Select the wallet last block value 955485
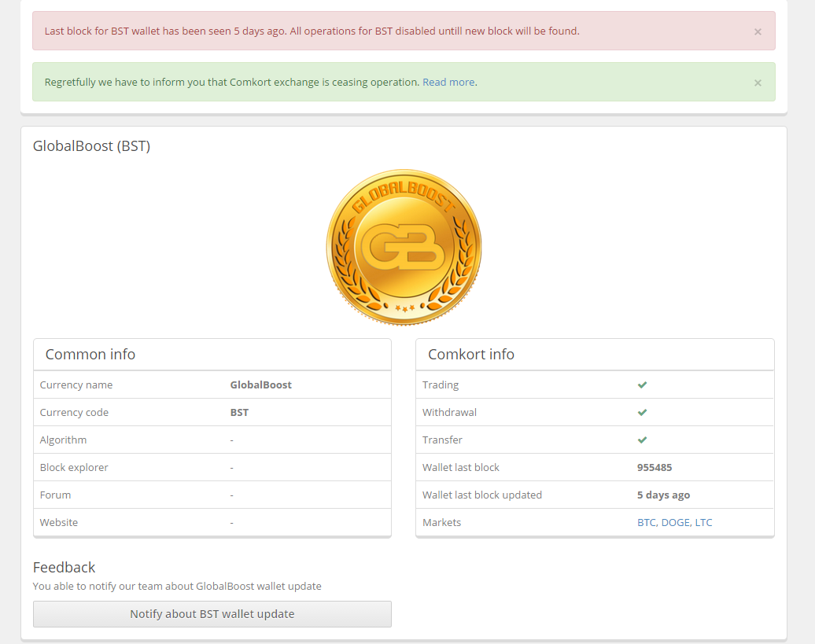Image resolution: width=815 pixels, height=644 pixels. tap(655, 467)
